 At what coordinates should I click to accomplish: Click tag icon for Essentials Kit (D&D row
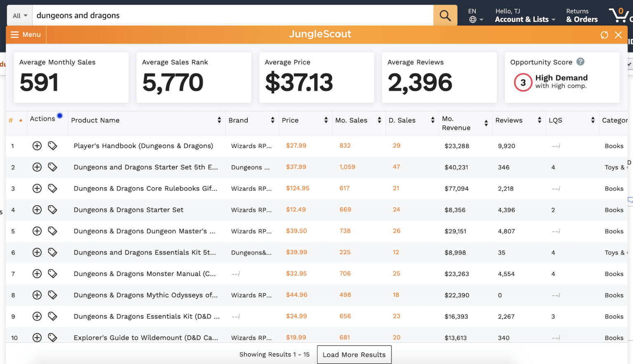[x=52, y=316]
